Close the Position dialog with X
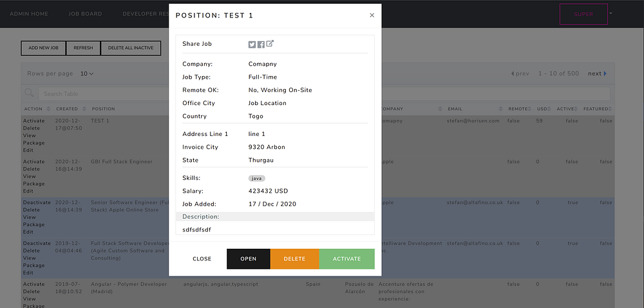 tap(372, 15)
